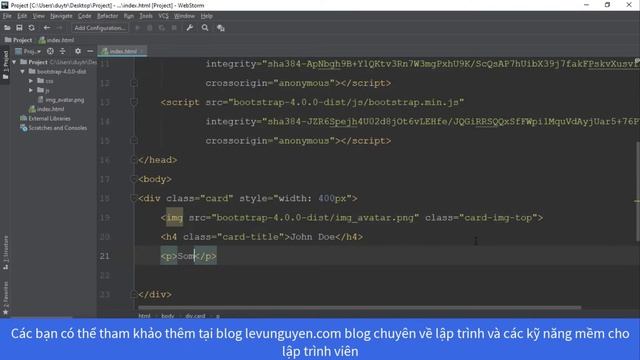Click the grayed-out Run icon
This screenshot has height=360, width=640.
(x=138, y=28)
